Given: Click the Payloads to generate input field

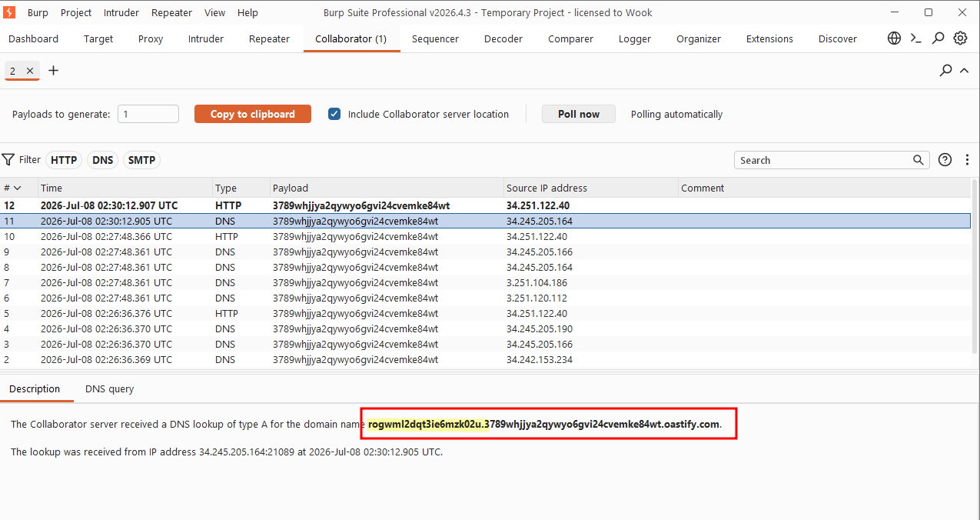Looking at the screenshot, I should coord(148,114).
